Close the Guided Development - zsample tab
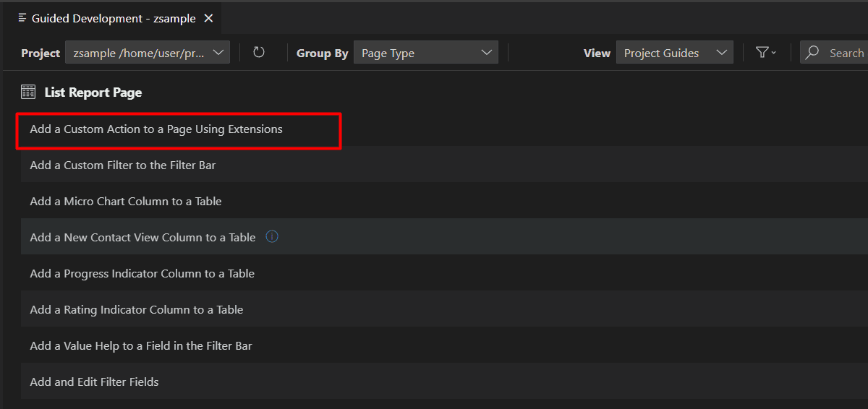 click(x=208, y=19)
